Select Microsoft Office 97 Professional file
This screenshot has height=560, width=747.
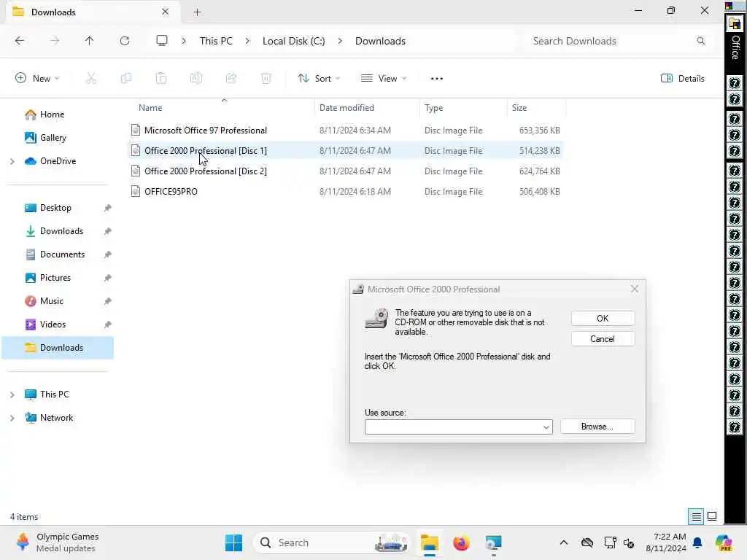[346, 131]
